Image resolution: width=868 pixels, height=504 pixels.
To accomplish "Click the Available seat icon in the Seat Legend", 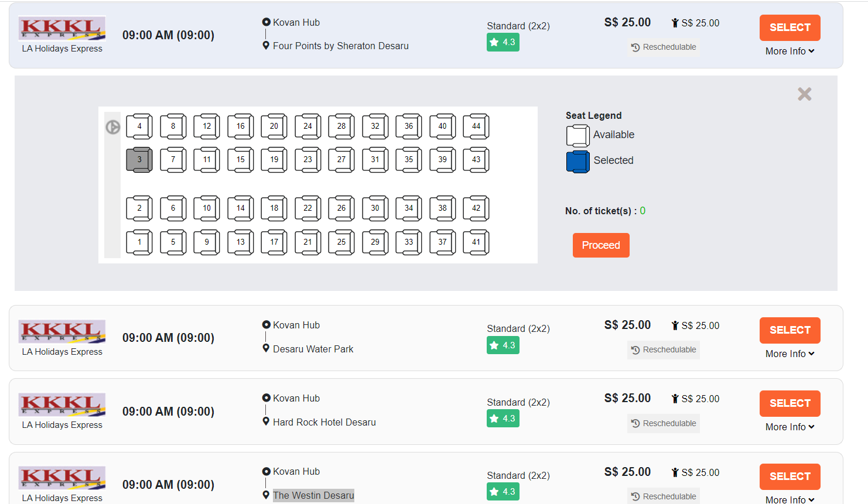I will click(577, 135).
